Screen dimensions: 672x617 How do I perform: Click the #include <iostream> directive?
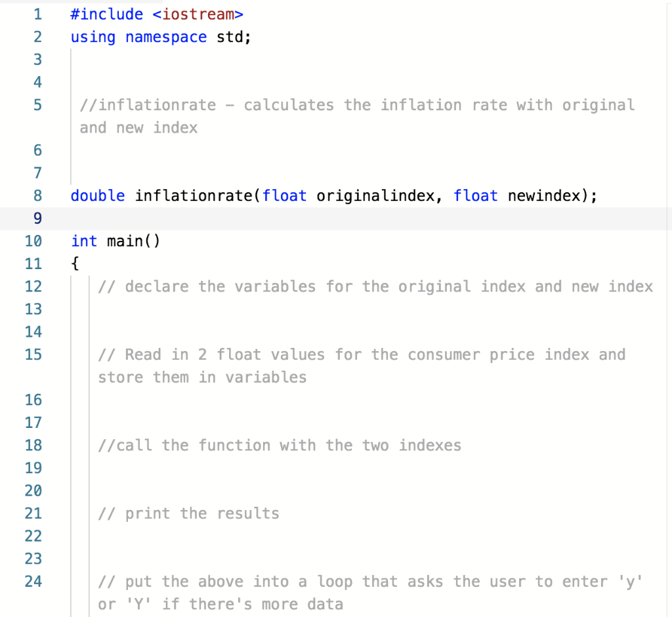click(x=157, y=14)
